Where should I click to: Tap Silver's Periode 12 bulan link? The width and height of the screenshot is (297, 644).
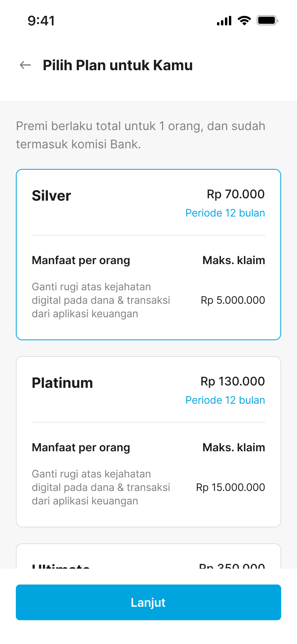225,213
